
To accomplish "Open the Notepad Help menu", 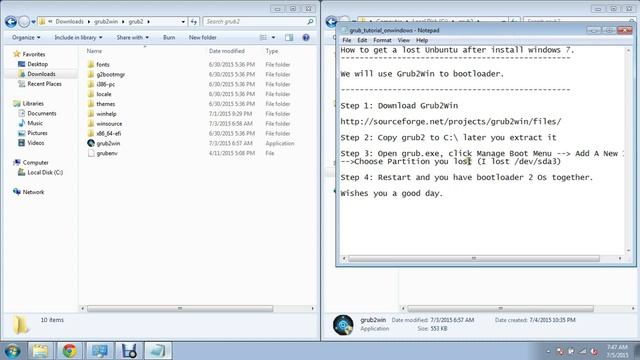I will 422,40.
